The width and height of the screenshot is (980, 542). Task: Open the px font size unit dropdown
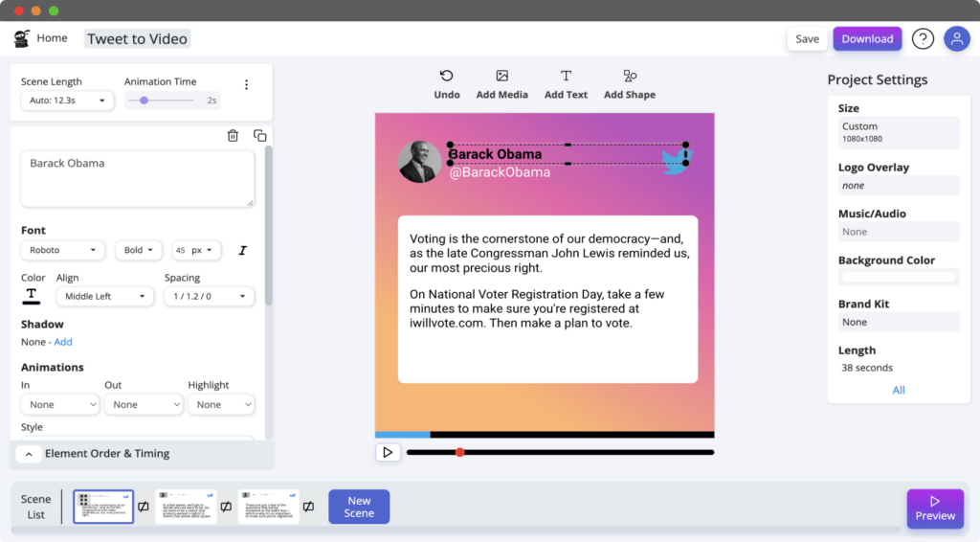(x=203, y=250)
